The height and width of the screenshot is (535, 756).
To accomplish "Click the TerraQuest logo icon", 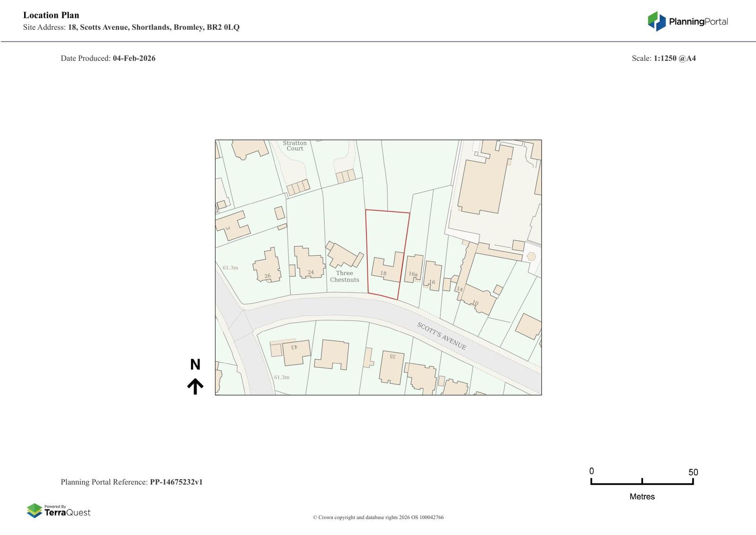I will click(x=34, y=510).
